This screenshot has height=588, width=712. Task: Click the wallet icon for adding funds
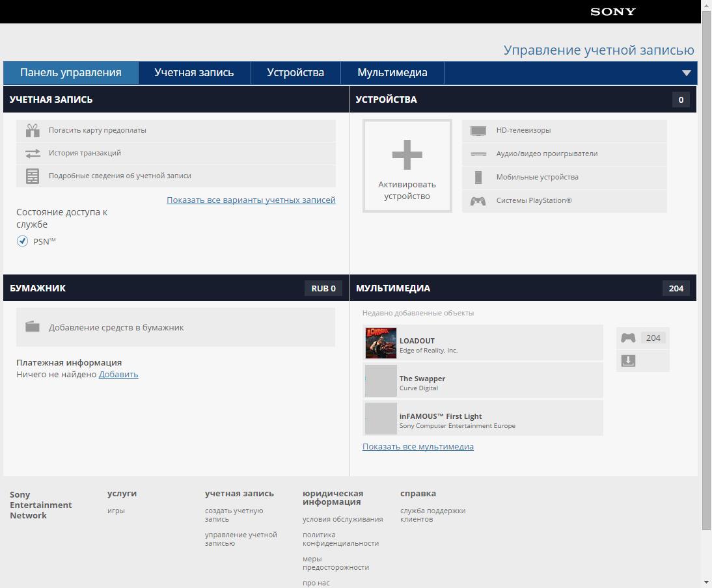click(x=33, y=327)
